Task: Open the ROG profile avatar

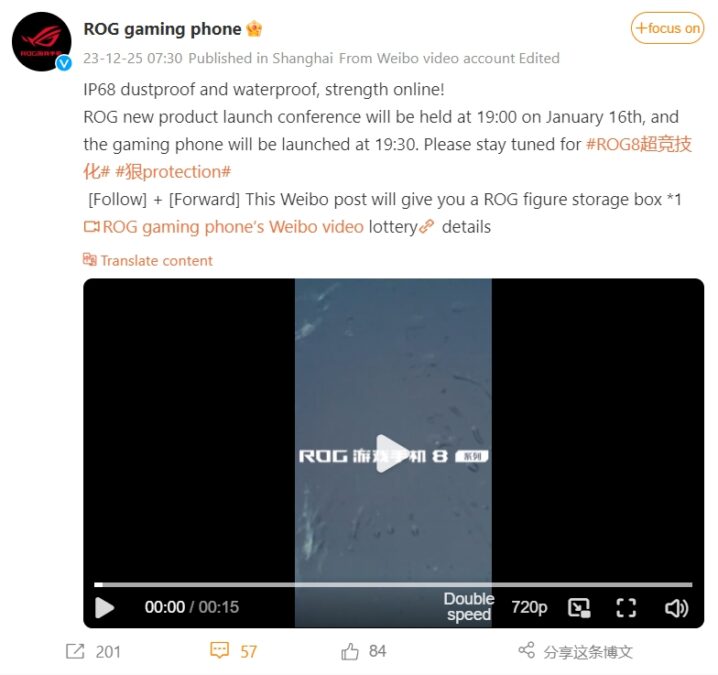Action: [42, 42]
